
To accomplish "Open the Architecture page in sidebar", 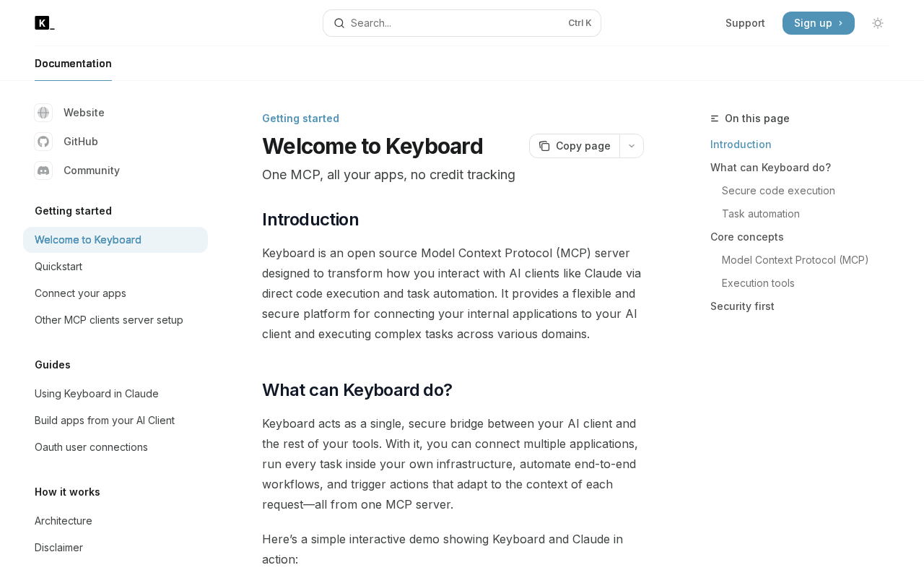I will point(64,521).
